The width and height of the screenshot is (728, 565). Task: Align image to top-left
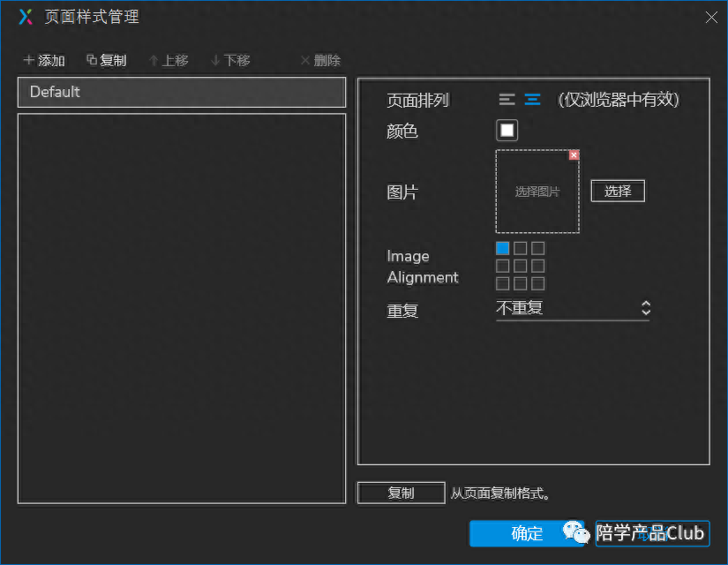click(502, 248)
